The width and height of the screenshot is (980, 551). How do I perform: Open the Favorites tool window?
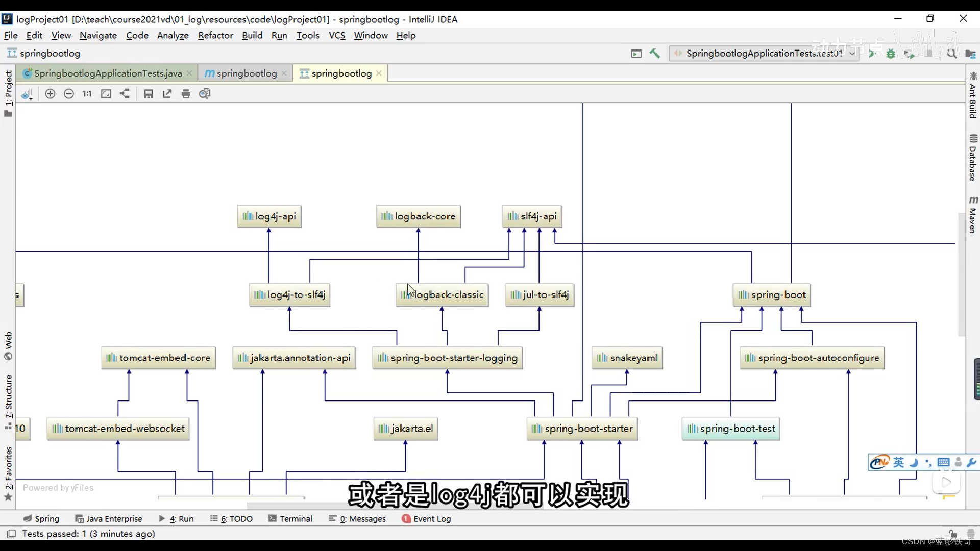8,474
